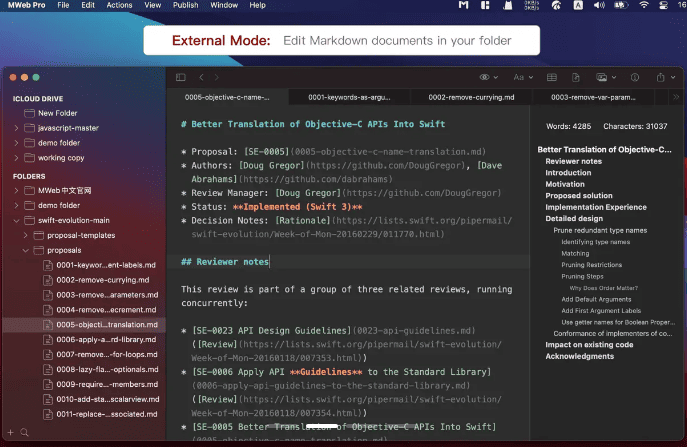Toggle the sidebar panel icon

[x=181, y=78]
